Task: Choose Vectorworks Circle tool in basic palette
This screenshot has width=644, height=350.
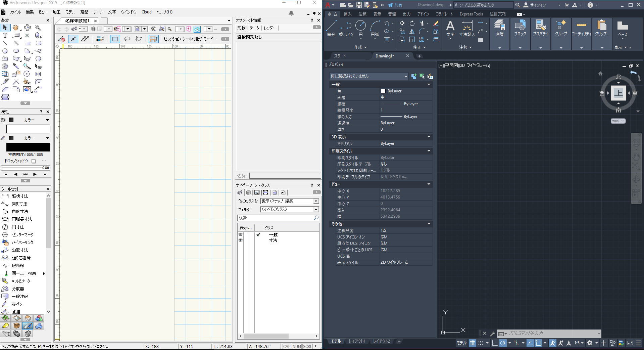Action: (x=5, y=51)
